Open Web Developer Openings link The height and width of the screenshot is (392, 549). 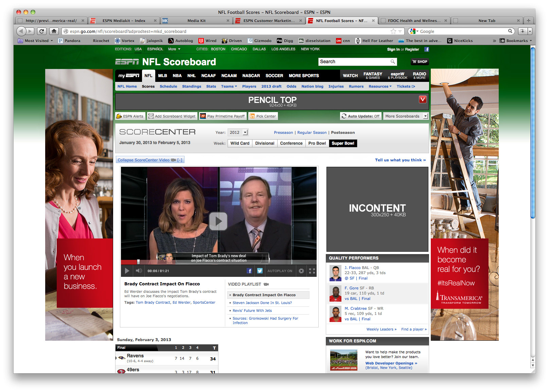click(x=391, y=363)
